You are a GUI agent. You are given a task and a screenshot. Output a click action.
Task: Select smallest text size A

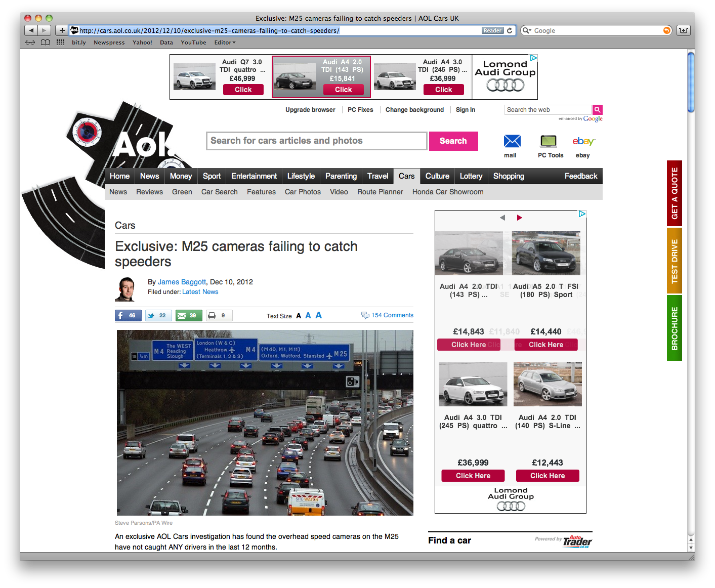click(x=299, y=316)
